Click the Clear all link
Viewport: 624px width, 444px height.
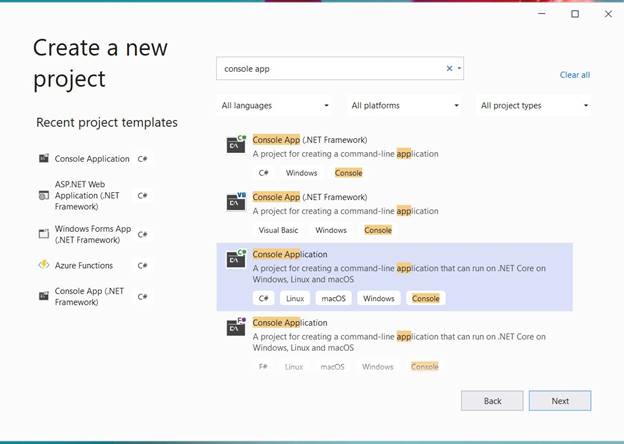pos(575,75)
